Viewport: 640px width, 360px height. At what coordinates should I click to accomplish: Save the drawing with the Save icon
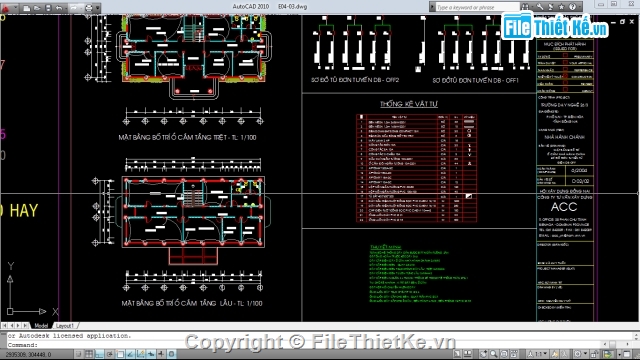click(48, 8)
